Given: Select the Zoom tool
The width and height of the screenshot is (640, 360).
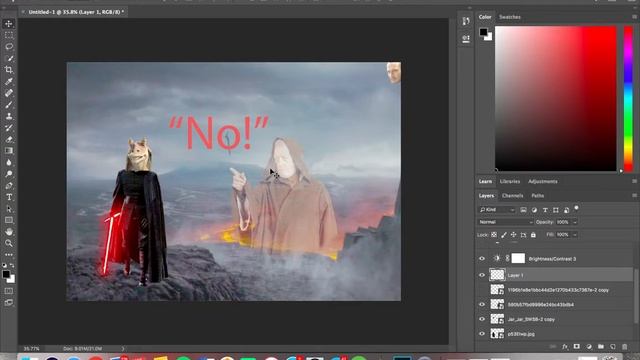Looking at the screenshot, I should pos(9,243).
